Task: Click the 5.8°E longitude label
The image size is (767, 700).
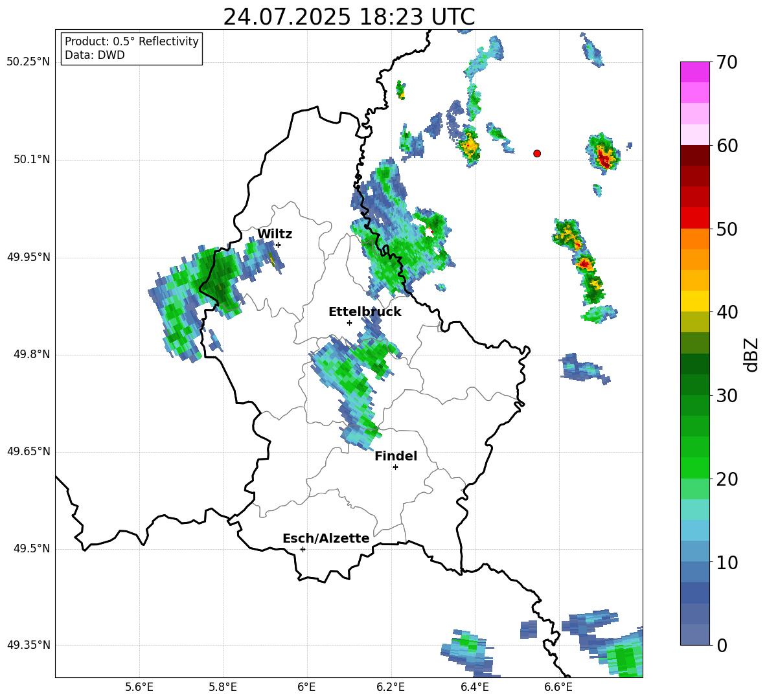Action: tap(223, 687)
